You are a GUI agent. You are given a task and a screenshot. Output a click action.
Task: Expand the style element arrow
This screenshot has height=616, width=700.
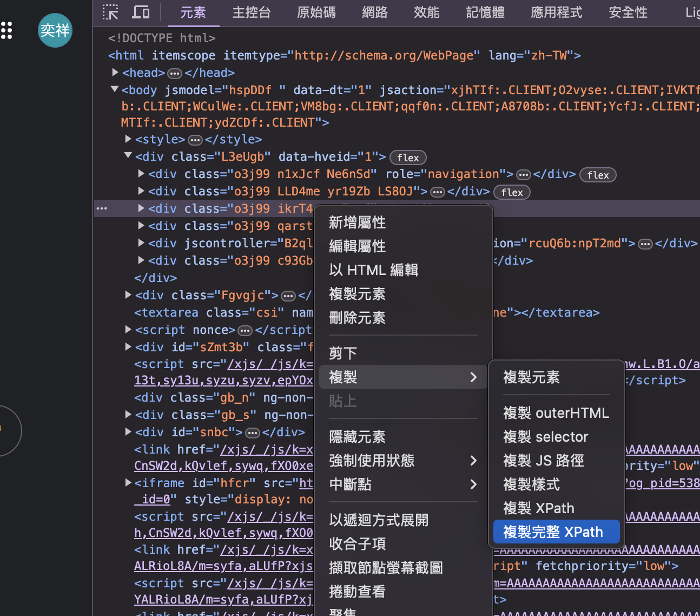[x=128, y=139]
